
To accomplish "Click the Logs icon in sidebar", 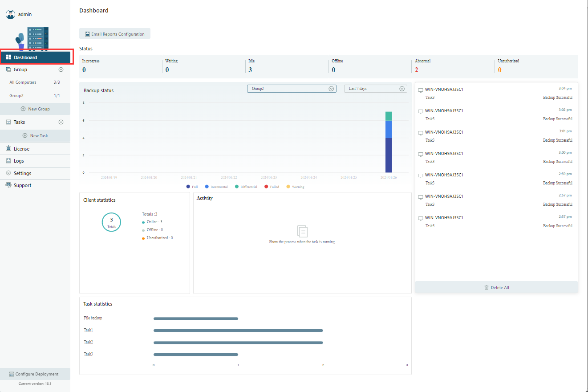I will [8, 161].
